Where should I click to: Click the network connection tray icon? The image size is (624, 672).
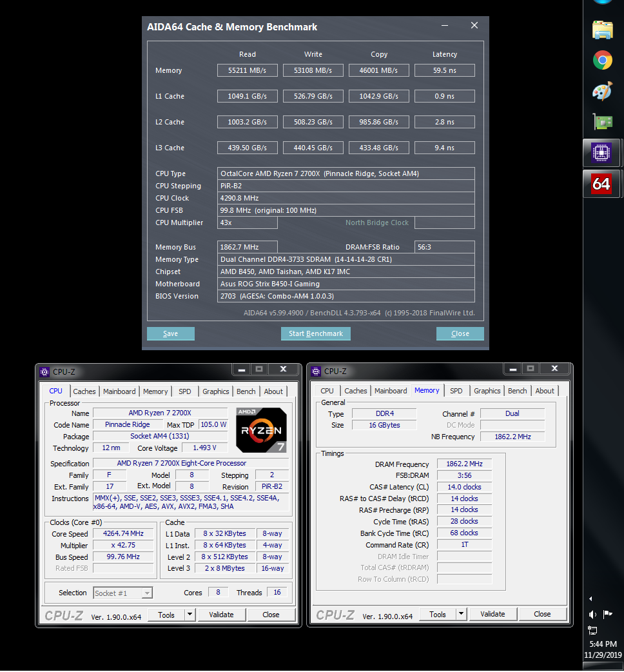[592, 631]
